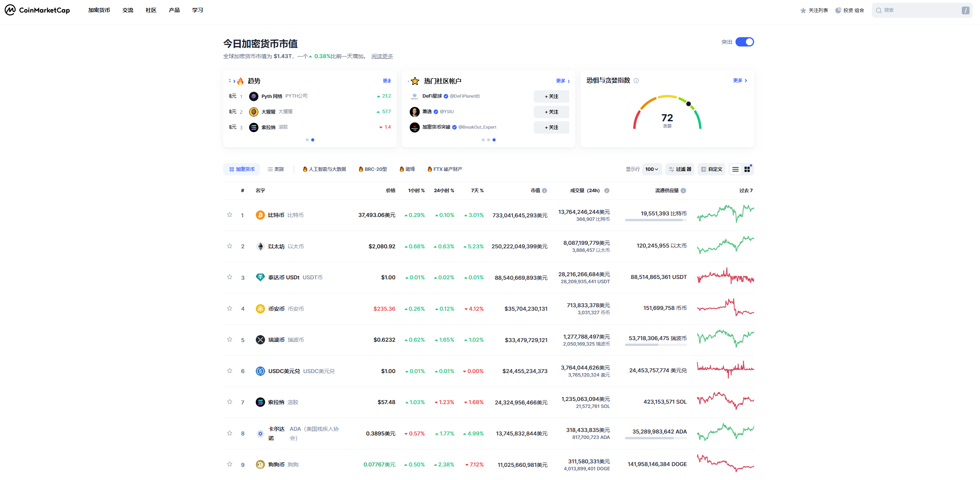Select the BRC-20型 tab
Viewport: 980px width, 480px height.
[373, 169]
